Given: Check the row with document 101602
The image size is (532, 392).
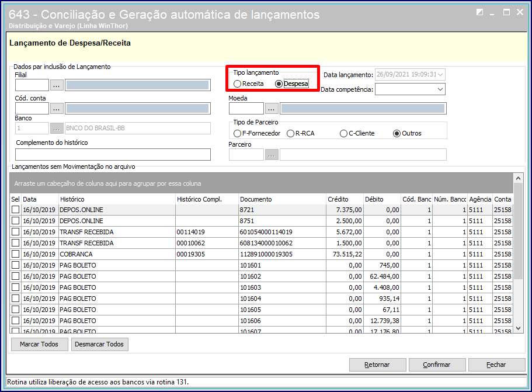Looking at the screenshot, I should click(x=16, y=276).
